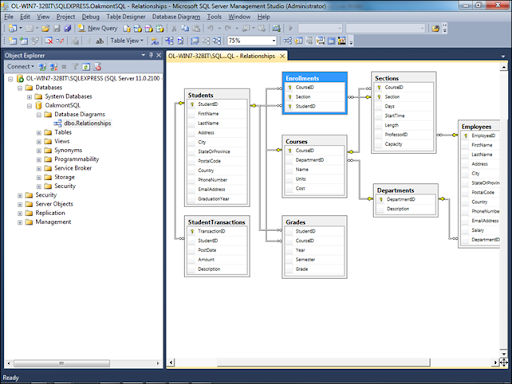Click the View Page Breaks icon

coord(169,41)
